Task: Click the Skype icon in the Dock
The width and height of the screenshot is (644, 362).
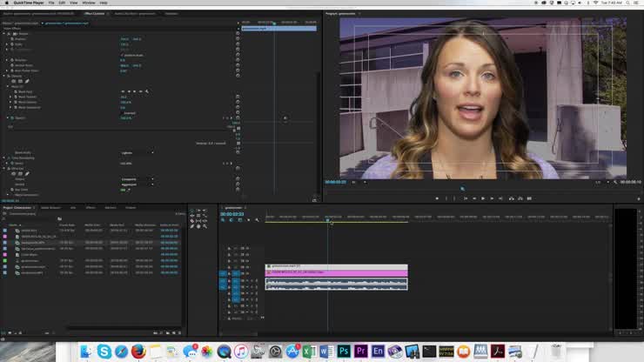Action: tap(104, 352)
